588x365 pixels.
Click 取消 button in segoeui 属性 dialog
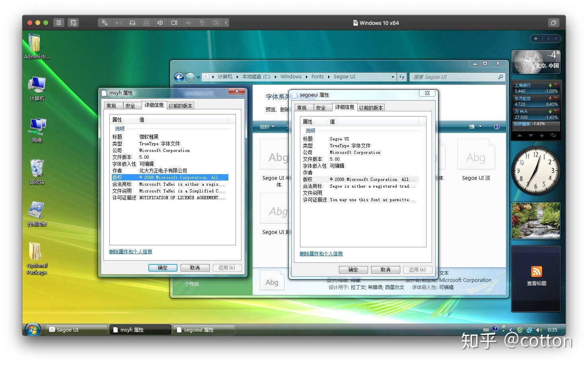[x=386, y=270]
